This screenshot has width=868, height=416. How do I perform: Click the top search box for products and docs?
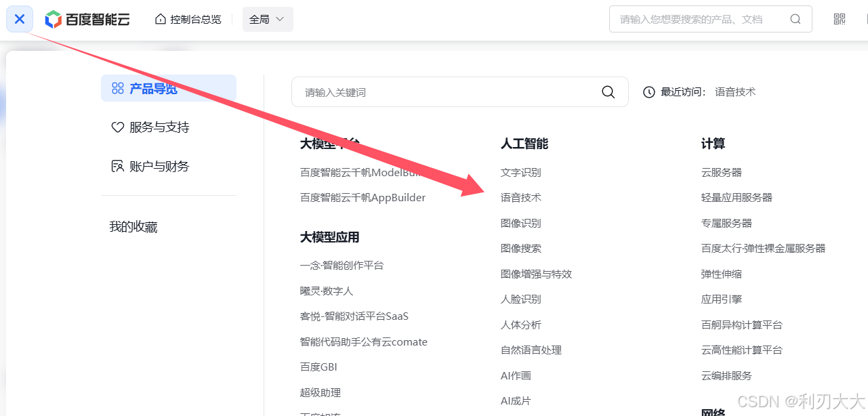click(710, 19)
